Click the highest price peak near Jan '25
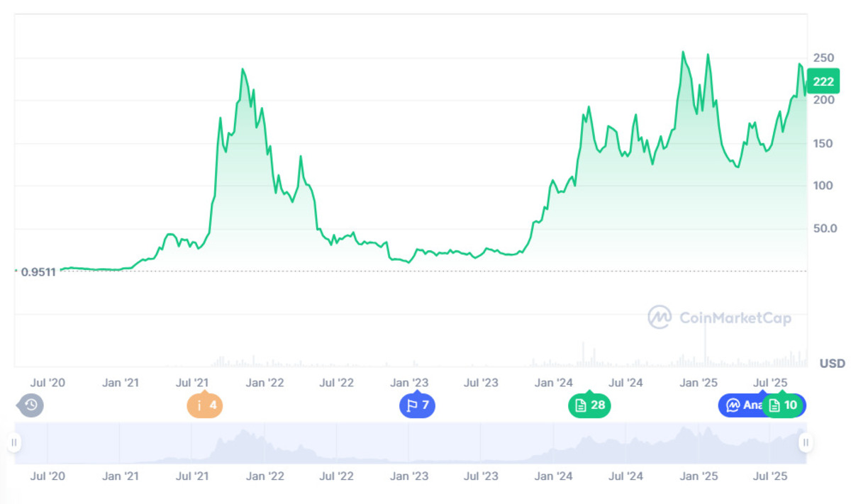The height and width of the screenshot is (504, 851). coord(683,52)
